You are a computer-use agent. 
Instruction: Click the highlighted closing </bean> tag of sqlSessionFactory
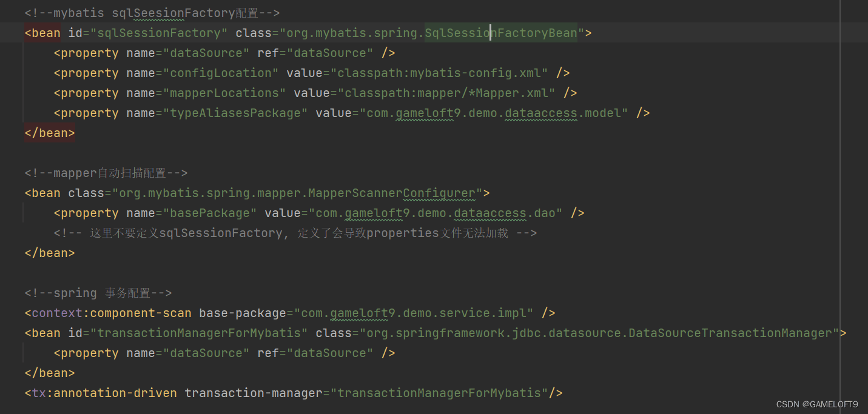coord(50,133)
